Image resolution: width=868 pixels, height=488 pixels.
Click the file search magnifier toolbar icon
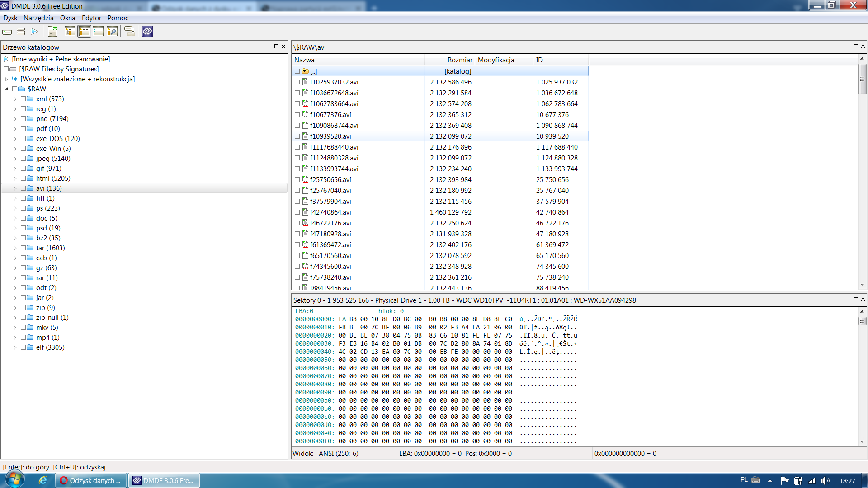(x=112, y=31)
